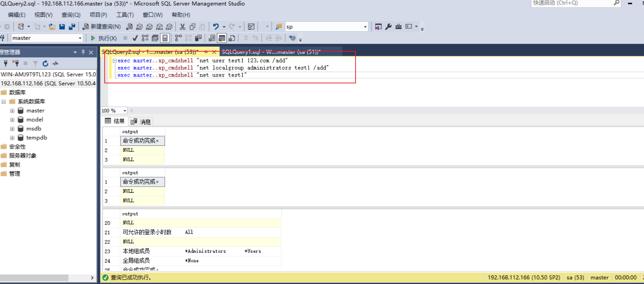Select the 可允许的登录小时数 result row
The height and width of the screenshot is (284, 644).
(x=201, y=232)
